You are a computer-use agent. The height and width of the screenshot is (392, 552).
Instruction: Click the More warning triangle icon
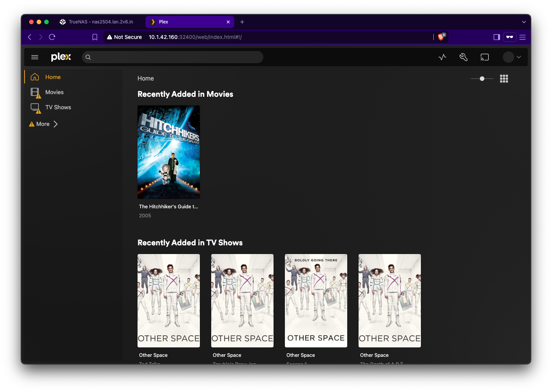point(32,124)
